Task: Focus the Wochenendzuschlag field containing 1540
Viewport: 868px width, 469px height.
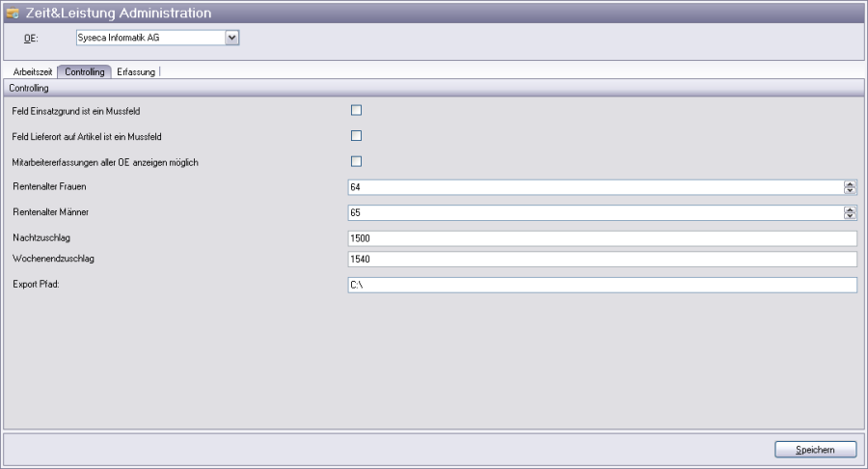Action: pos(602,260)
